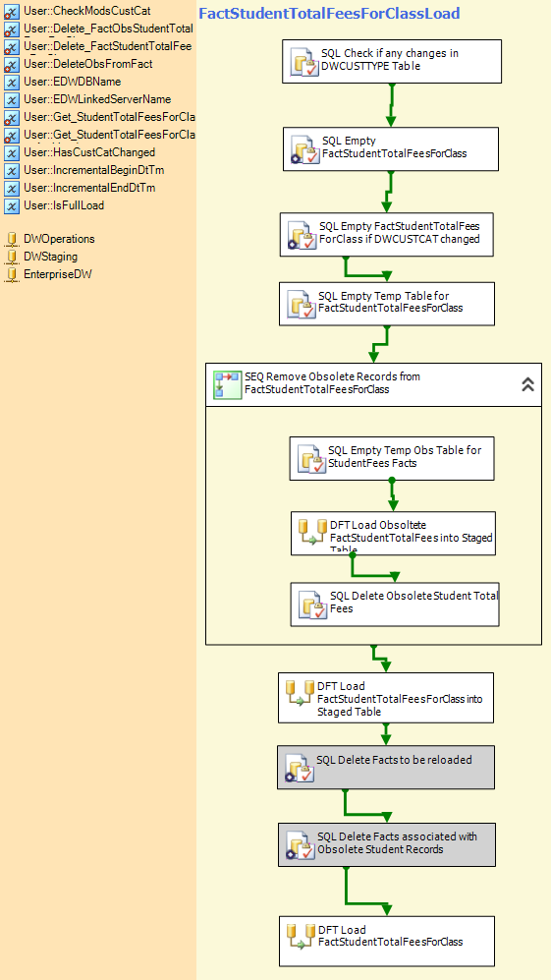Click the DWOperations connection manager icon
Image resolution: width=551 pixels, height=980 pixels.
coord(11,240)
